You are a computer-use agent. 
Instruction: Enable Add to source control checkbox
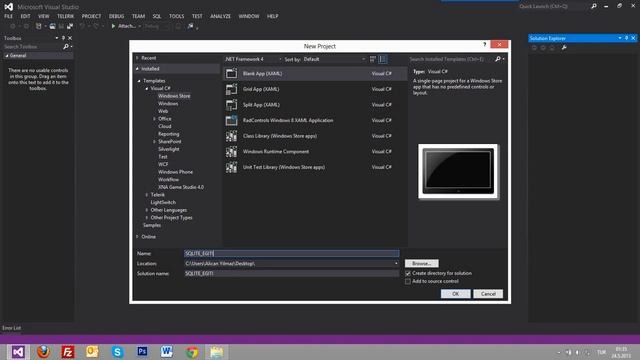pos(408,281)
